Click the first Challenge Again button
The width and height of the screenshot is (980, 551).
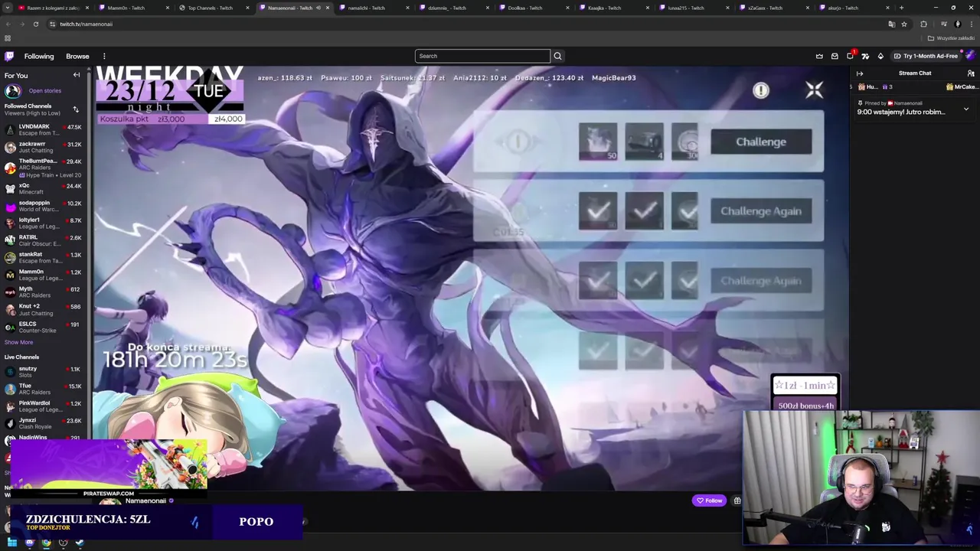[761, 211]
